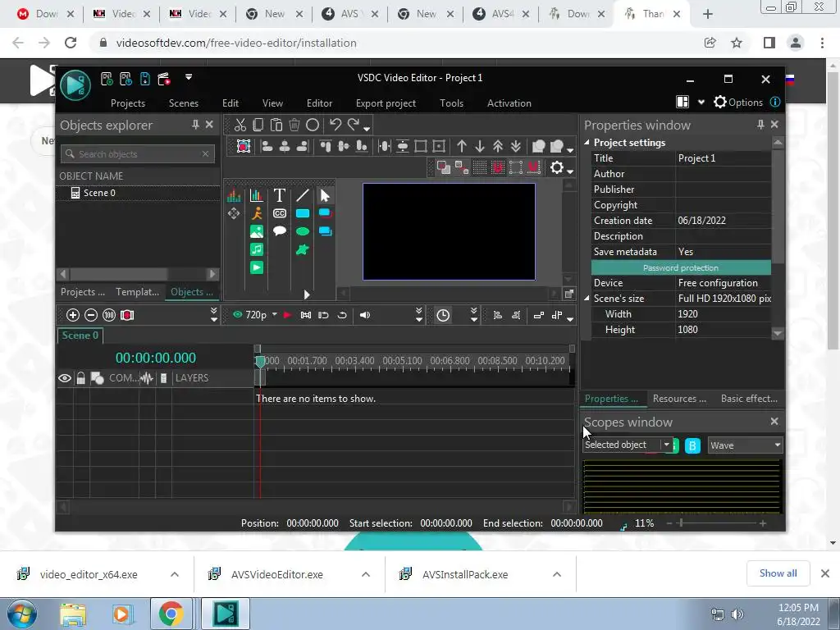Start red preview play button
This screenshot has width=840, height=630.
(287, 315)
